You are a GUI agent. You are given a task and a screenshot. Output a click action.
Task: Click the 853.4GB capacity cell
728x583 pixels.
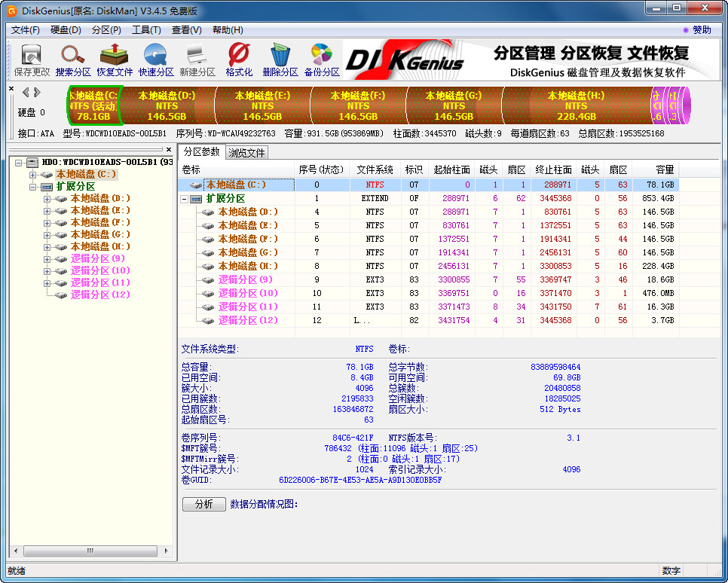click(658, 199)
